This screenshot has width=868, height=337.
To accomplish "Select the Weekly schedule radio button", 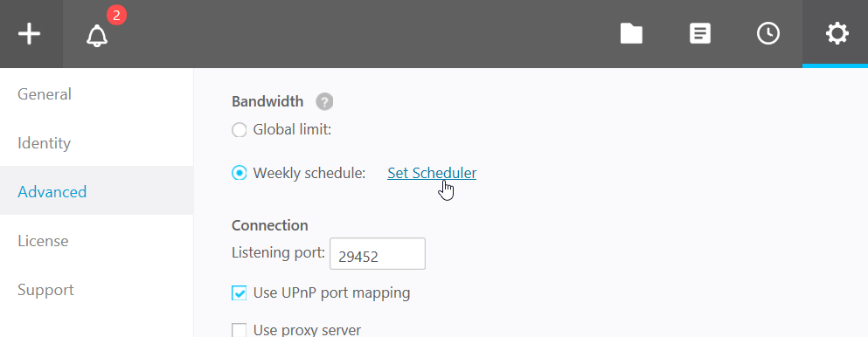I will point(240,174).
